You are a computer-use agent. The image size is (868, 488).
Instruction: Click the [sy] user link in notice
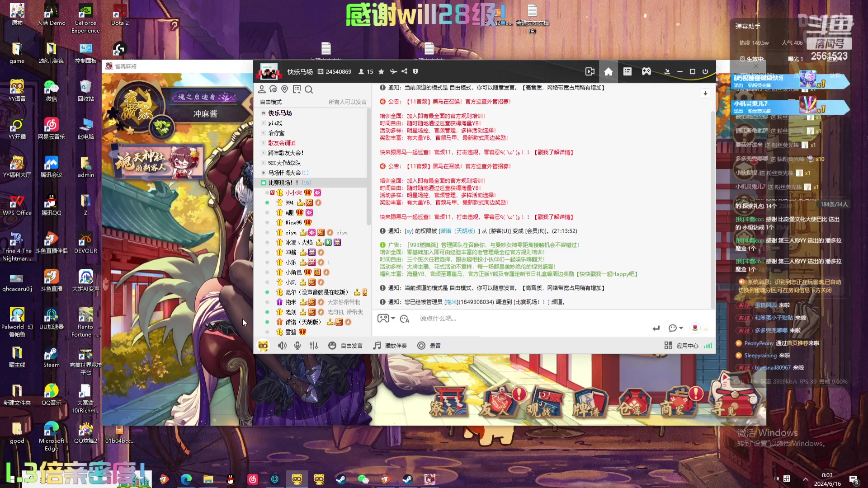point(409,231)
